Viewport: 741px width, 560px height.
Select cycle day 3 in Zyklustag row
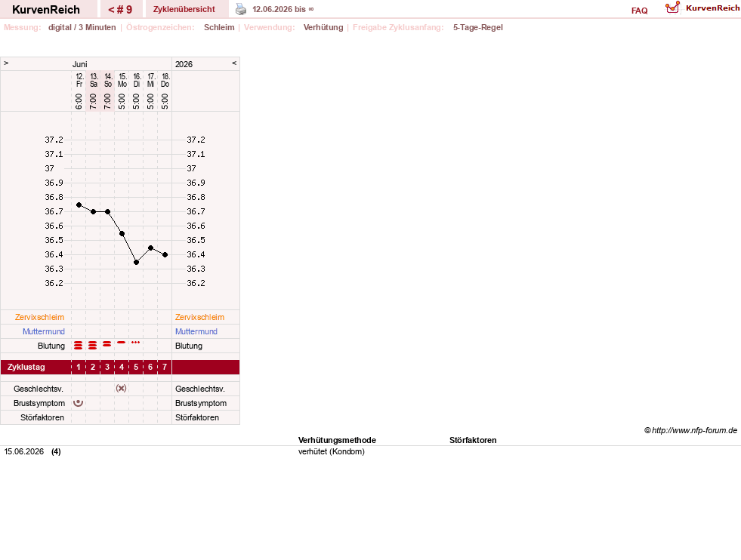pos(107,367)
